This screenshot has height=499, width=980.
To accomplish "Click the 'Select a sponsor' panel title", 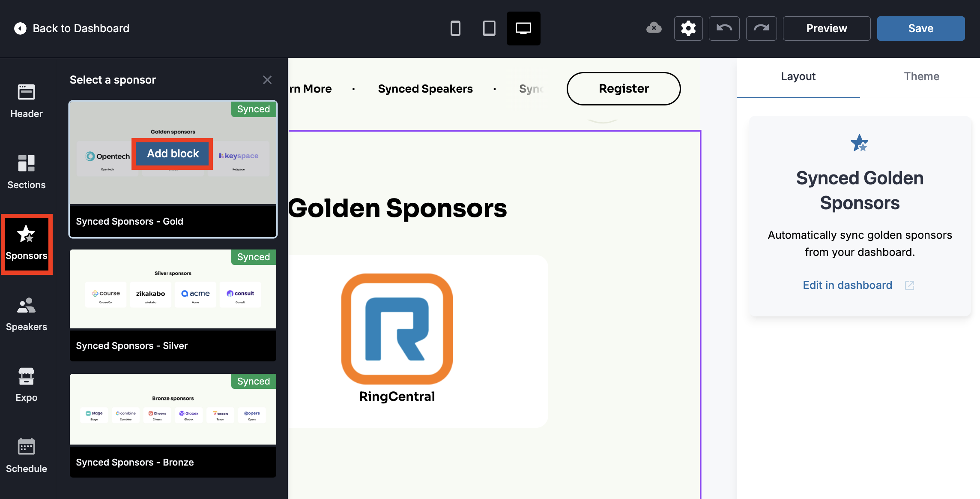I will [113, 80].
